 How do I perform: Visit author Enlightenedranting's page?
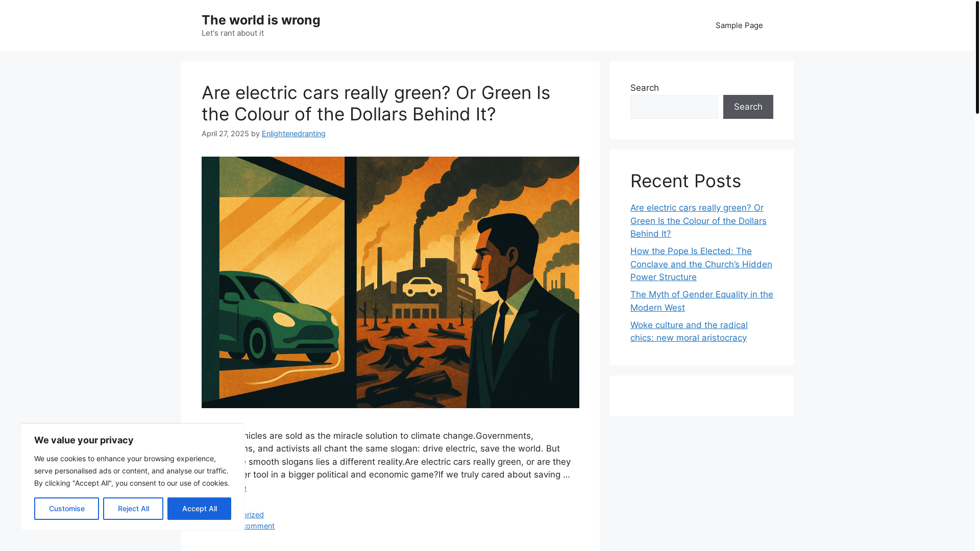click(293, 134)
